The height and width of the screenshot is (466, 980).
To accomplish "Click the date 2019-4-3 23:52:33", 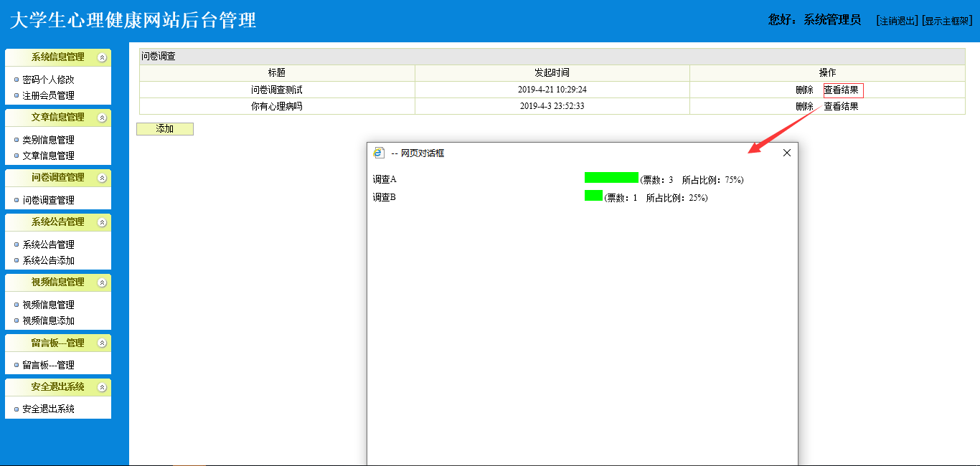I will [552, 106].
